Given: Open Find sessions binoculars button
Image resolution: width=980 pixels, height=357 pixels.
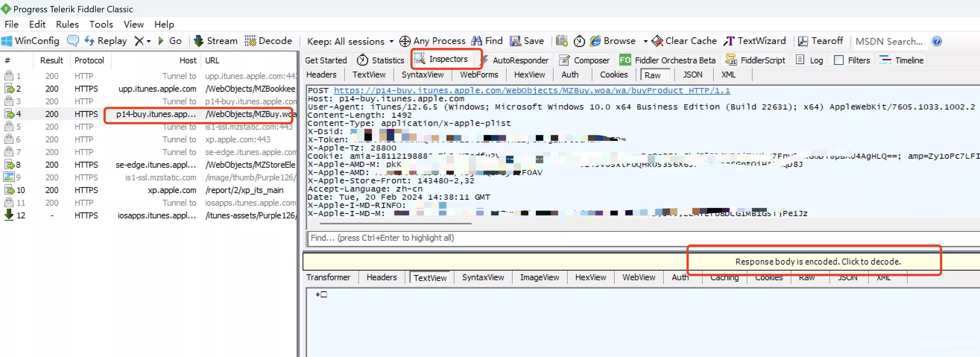Looking at the screenshot, I should 487,41.
